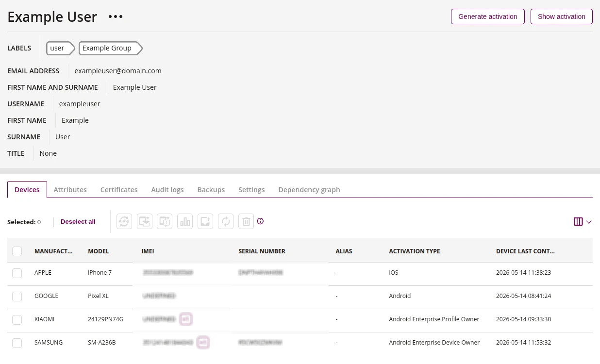Screen dimensions: 600x364
Task: Sort by the DEVICE LAST CONT… column header
Action: pos(525,251)
